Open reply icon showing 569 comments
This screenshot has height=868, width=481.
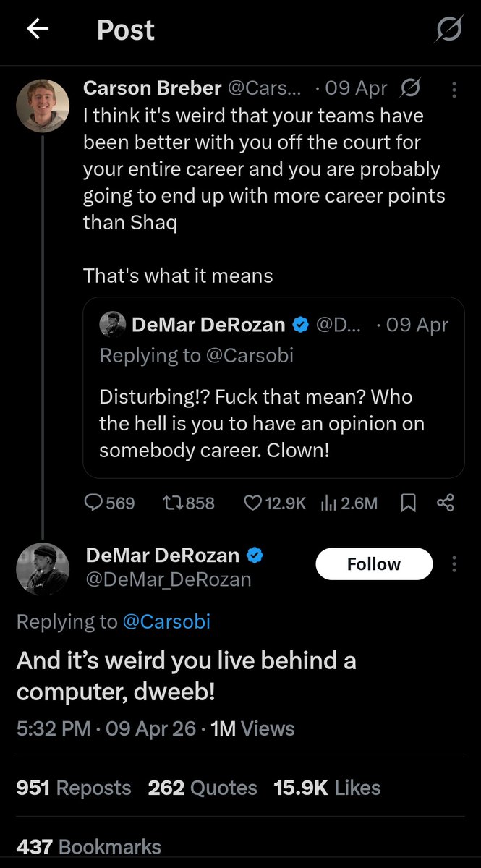coord(109,503)
